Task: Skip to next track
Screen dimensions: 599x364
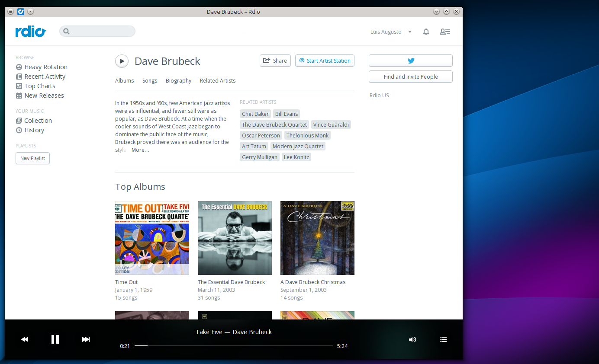Action: [x=86, y=339]
